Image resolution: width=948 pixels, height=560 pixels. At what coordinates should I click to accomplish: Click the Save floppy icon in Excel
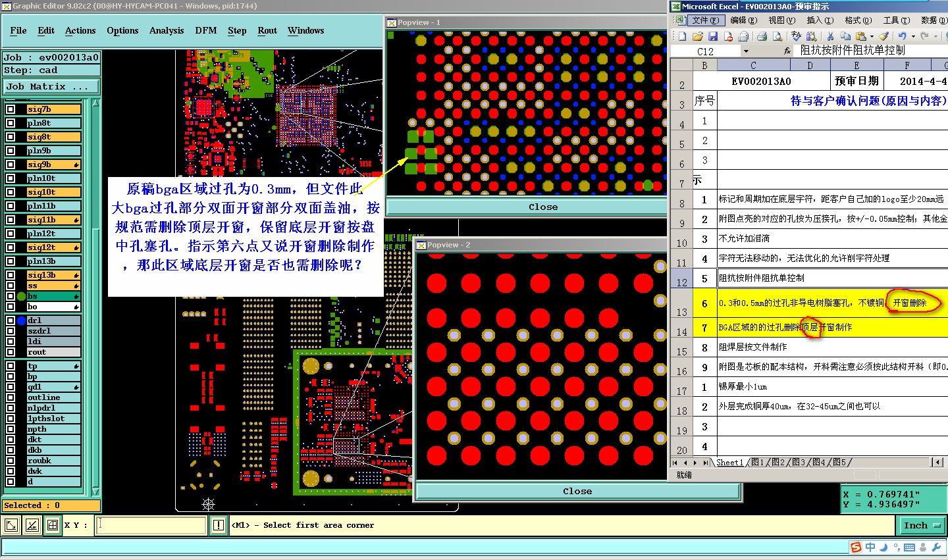point(713,36)
